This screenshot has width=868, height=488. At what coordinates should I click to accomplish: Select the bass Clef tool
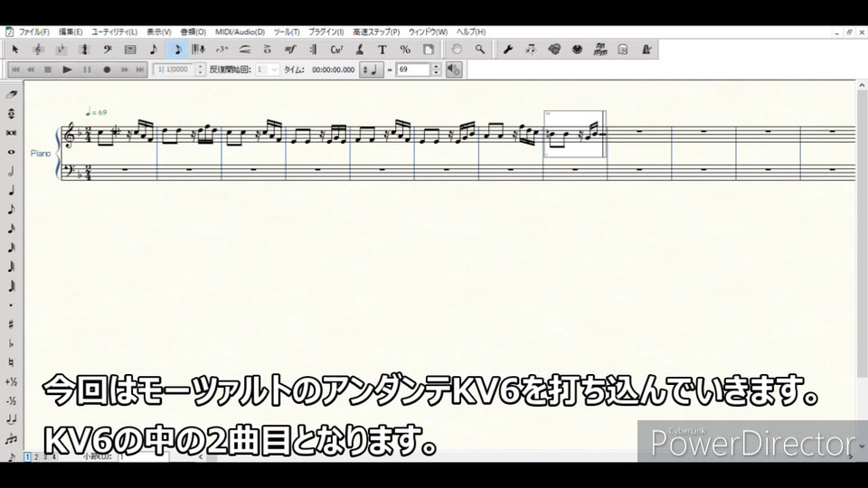tap(108, 50)
